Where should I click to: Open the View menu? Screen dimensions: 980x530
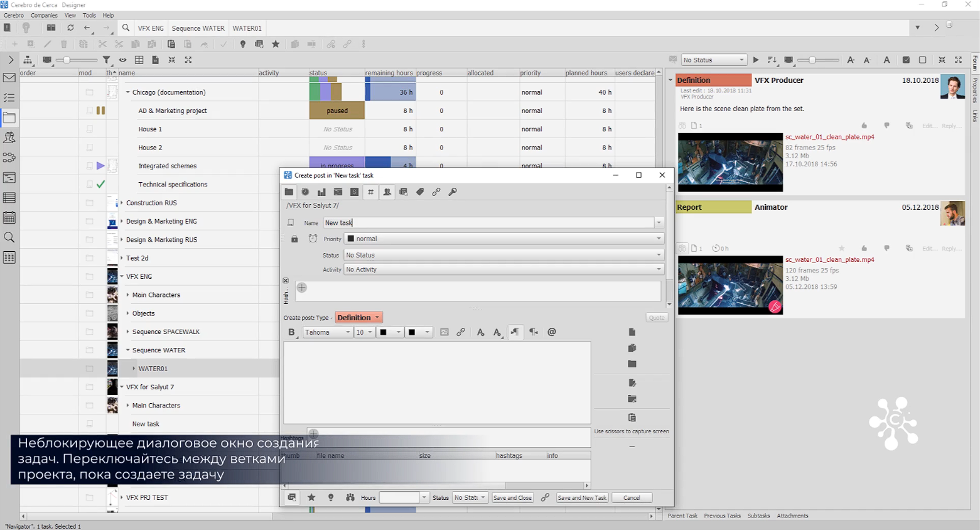click(70, 15)
